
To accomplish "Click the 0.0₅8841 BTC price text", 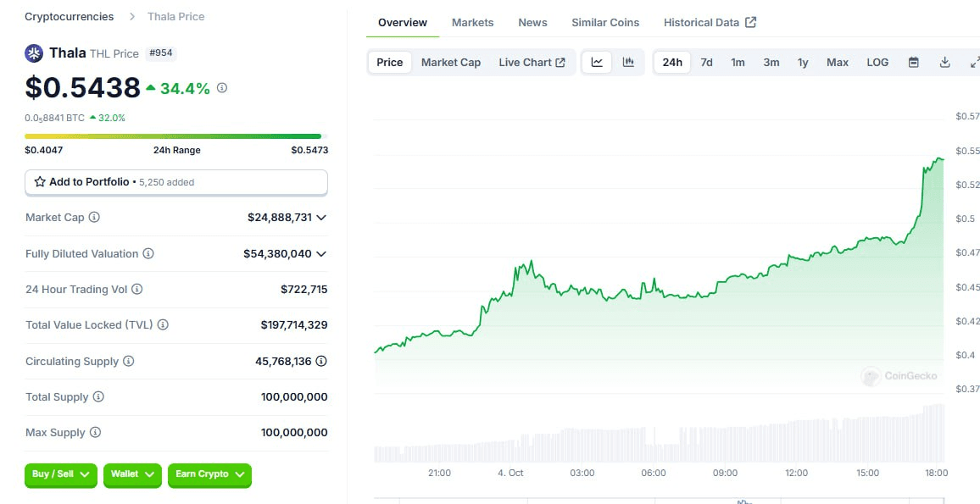I will coord(54,118).
